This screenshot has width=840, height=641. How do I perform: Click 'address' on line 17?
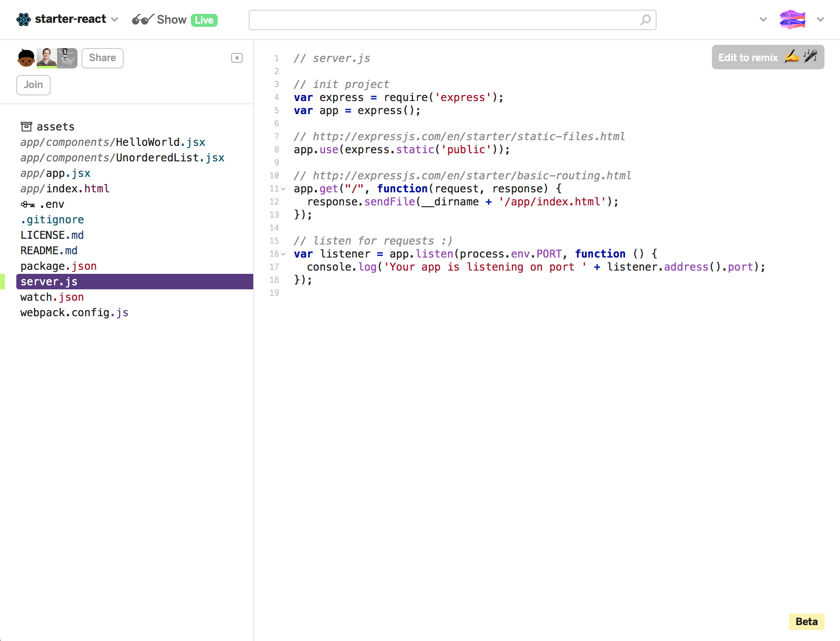pos(686,267)
